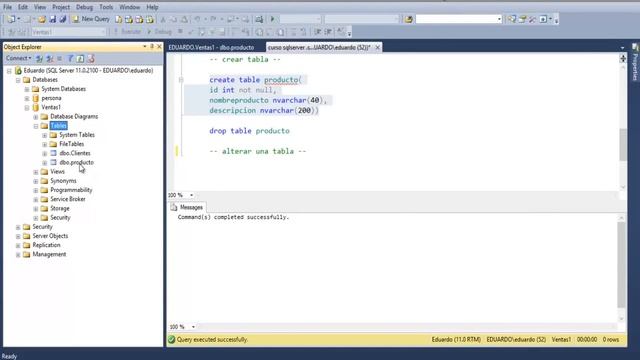Open the Properties side tab

[x=635, y=62]
